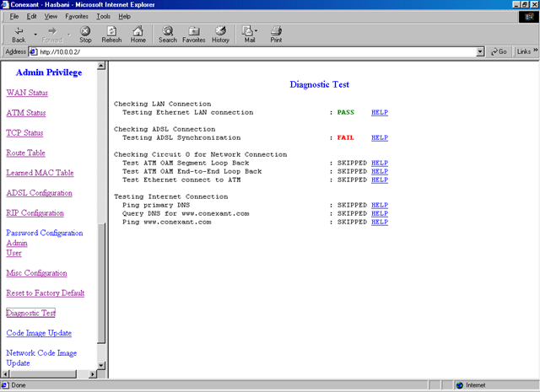Click the Windows logo throbber icon
The width and height of the screenshot is (540, 392).
coord(529,17)
